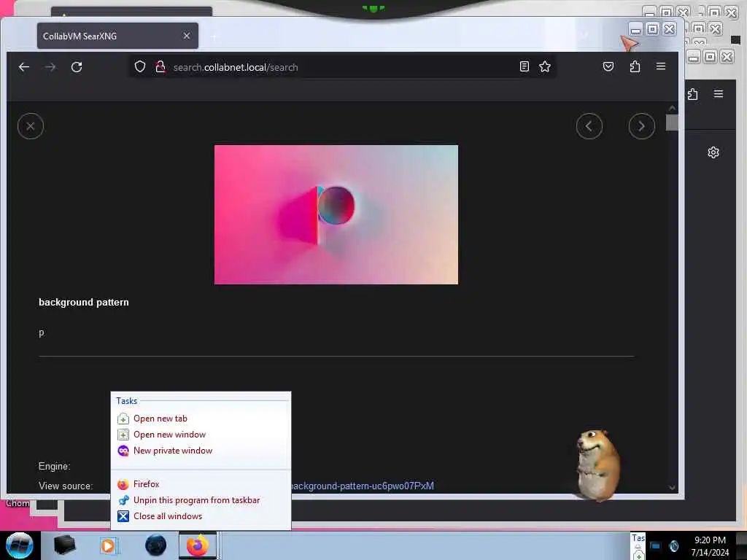Open the Firefox hamburger menu
Viewport: 747px width, 560px height.
(x=661, y=66)
